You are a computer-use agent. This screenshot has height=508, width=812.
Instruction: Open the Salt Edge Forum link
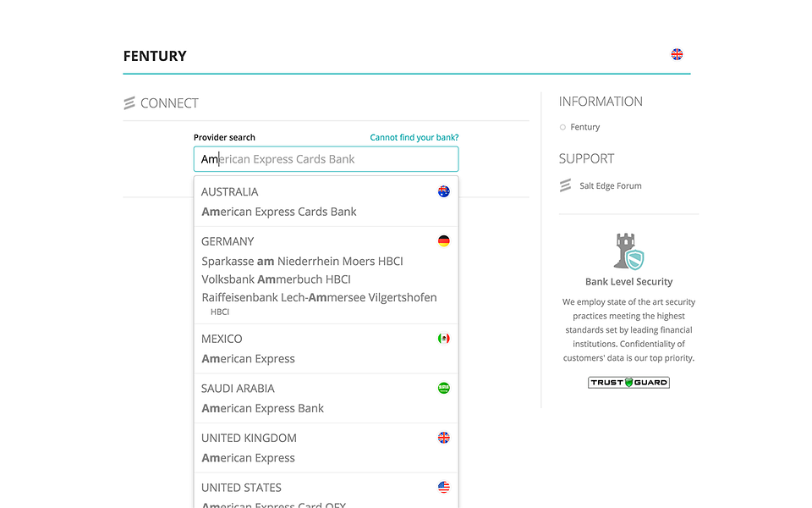coord(611,185)
